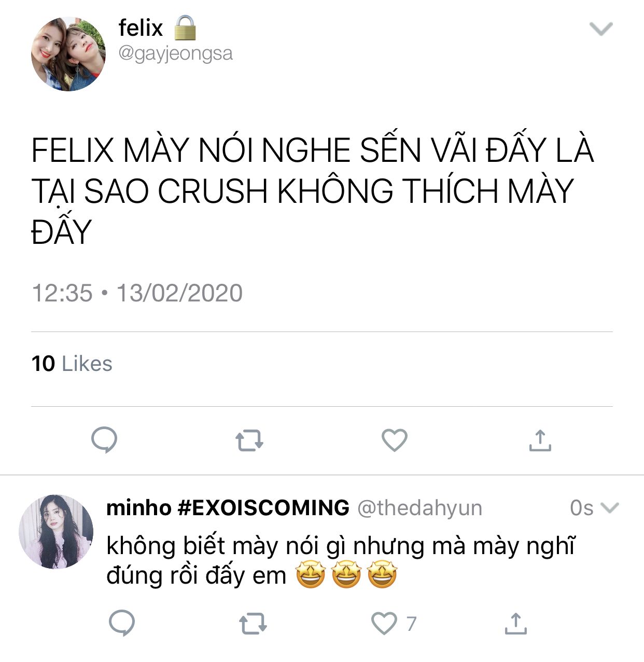Visit the @thedahyun profile handle
Image resolution: width=644 pixels, height=662 pixels.
click(420, 508)
